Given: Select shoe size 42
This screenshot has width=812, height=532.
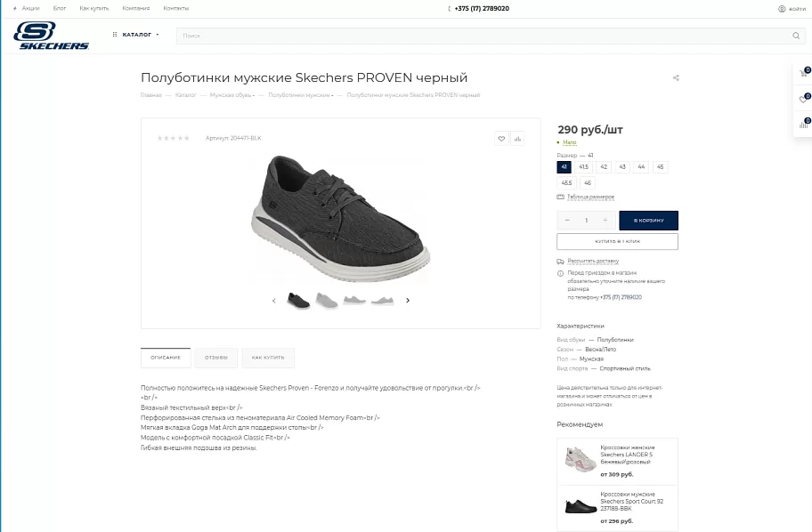Looking at the screenshot, I should coord(604,166).
